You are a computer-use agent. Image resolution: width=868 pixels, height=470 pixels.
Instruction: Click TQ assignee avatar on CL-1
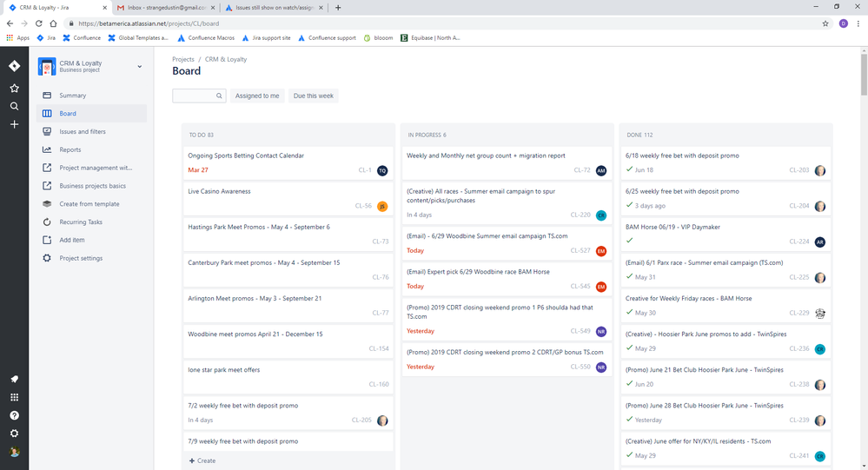(382, 170)
